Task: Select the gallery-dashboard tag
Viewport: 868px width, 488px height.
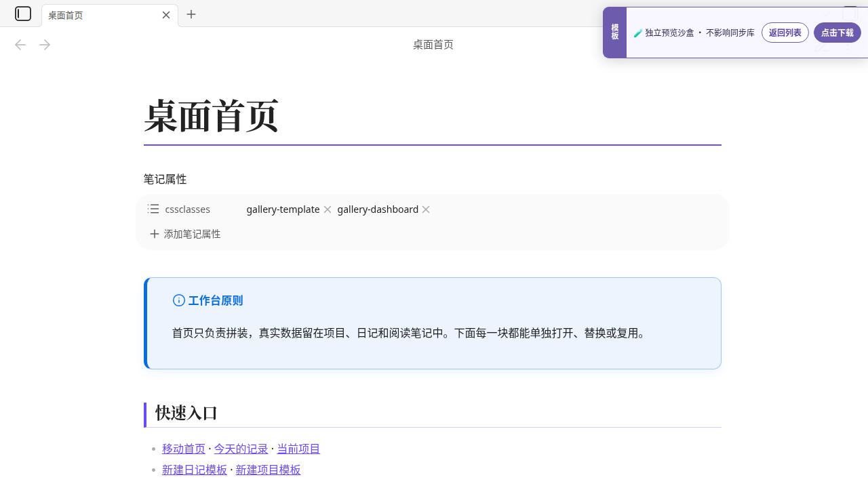Action: (x=378, y=209)
